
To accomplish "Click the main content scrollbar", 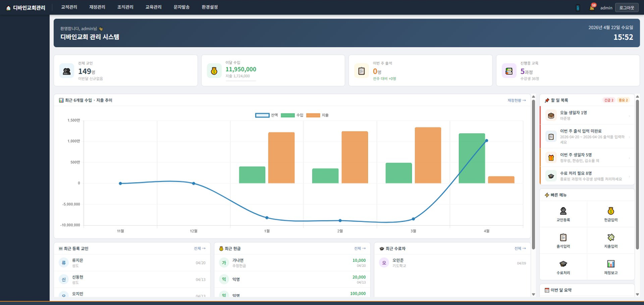I will [x=533, y=174].
